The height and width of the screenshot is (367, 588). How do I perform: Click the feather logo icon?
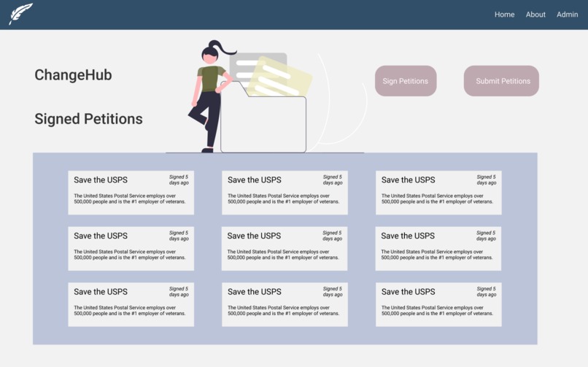(x=20, y=14)
